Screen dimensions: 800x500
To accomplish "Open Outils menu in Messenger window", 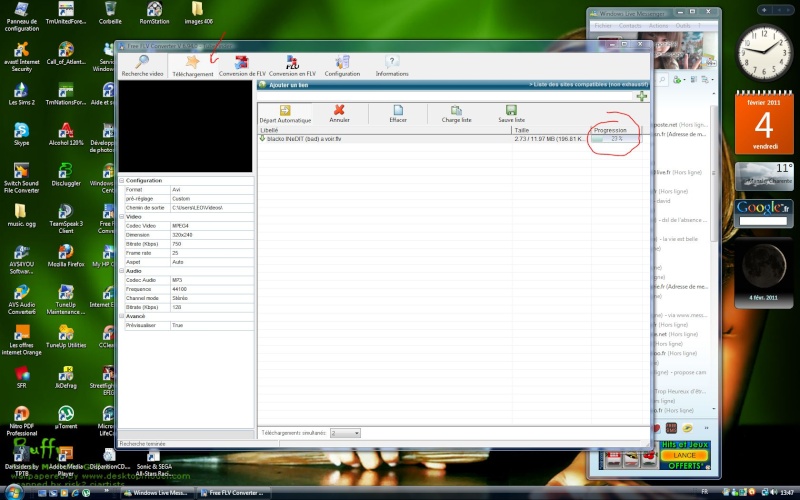I will (x=683, y=26).
